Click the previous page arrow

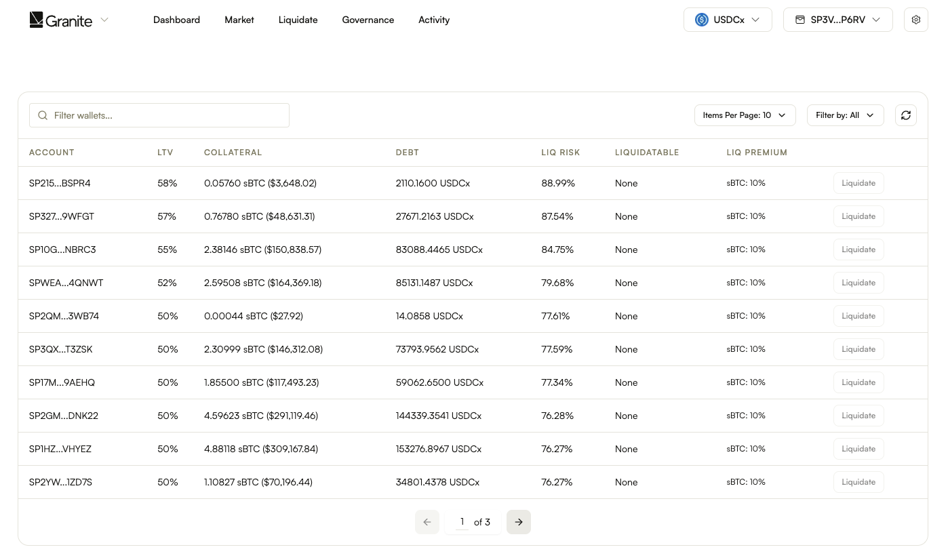point(427,522)
